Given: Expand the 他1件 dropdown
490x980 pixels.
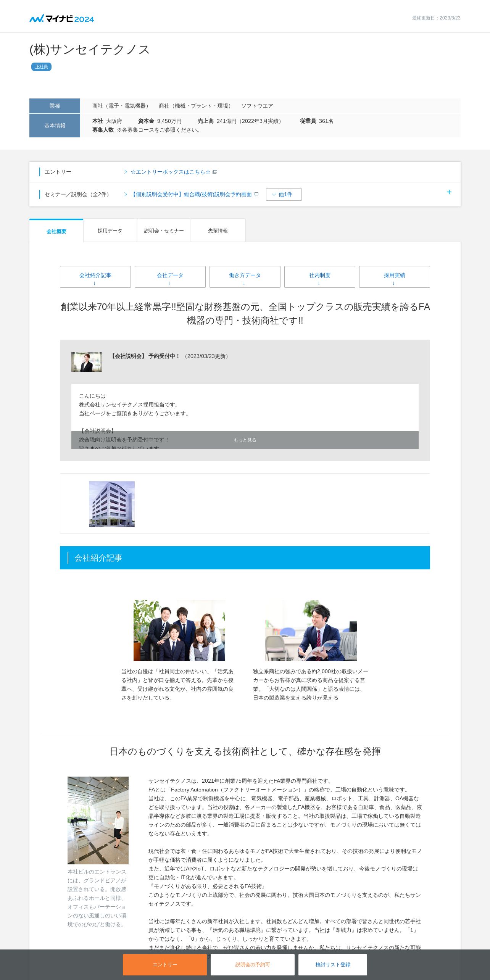Looking at the screenshot, I should [x=284, y=195].
